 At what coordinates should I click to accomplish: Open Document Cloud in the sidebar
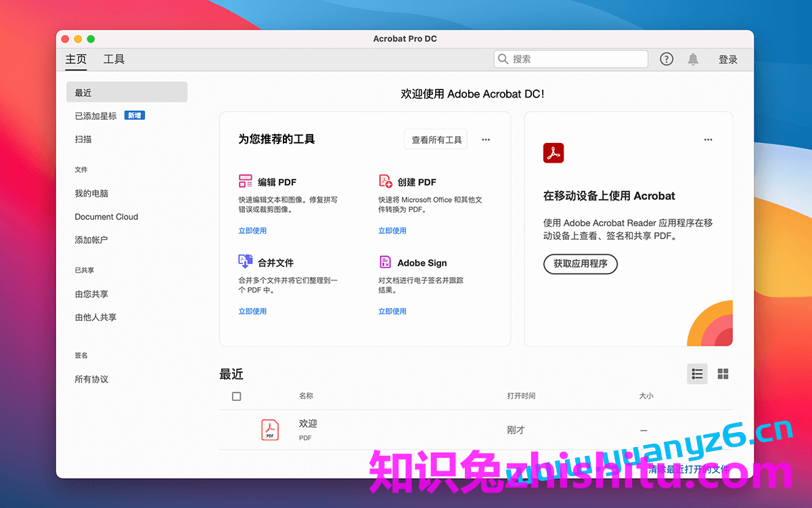[x=106, y=217]
